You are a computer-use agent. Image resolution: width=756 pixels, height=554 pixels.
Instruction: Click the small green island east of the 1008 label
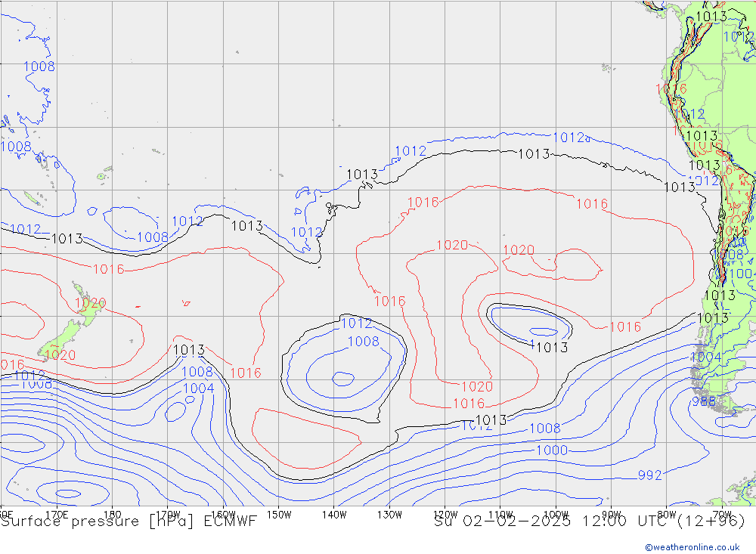click(x=101, y=177)
